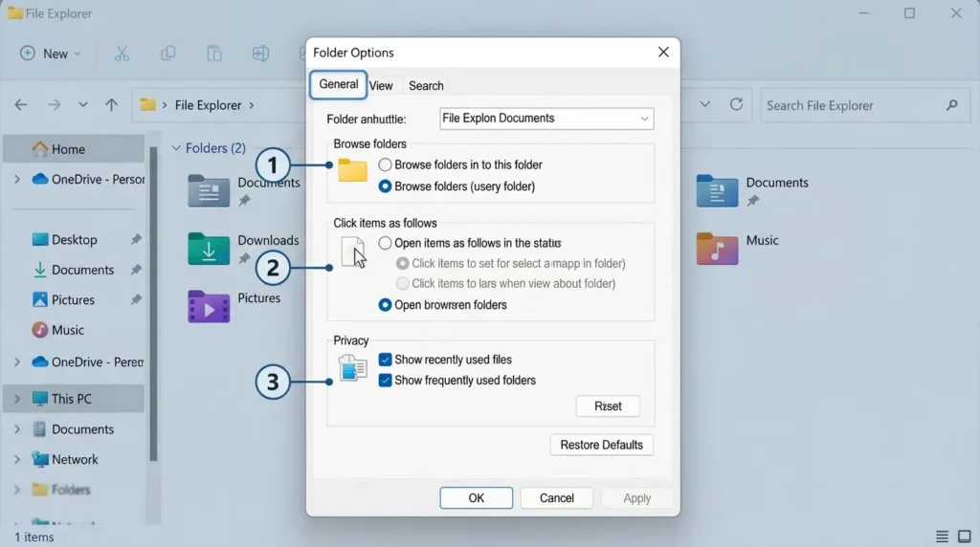Open the left Documents folder icon in Folders
The height and width of the screenshot is (547, 980).
tap(209, 190)
